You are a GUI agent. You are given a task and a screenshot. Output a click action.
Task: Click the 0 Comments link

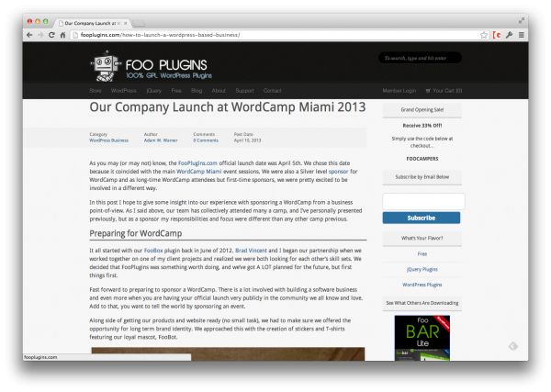[x=206, y=140]
